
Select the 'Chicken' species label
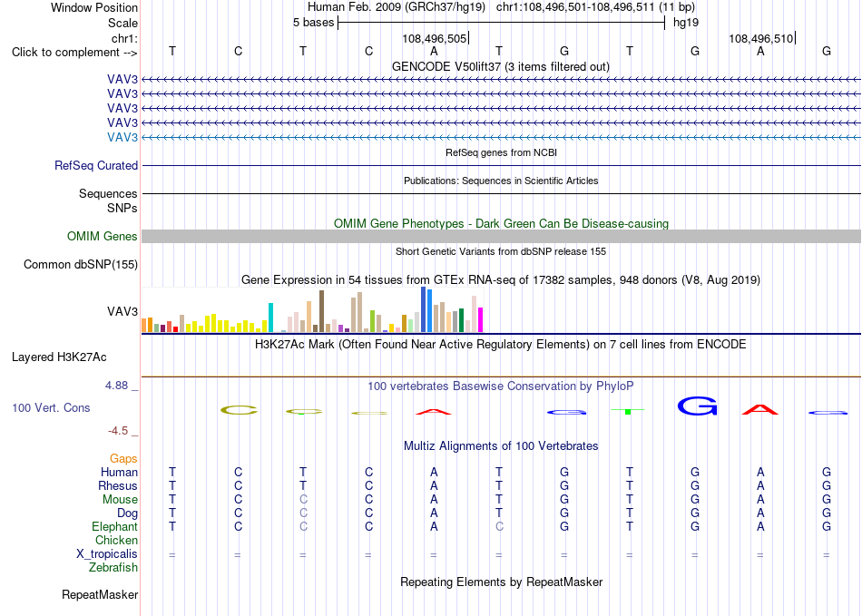(116, 540)
